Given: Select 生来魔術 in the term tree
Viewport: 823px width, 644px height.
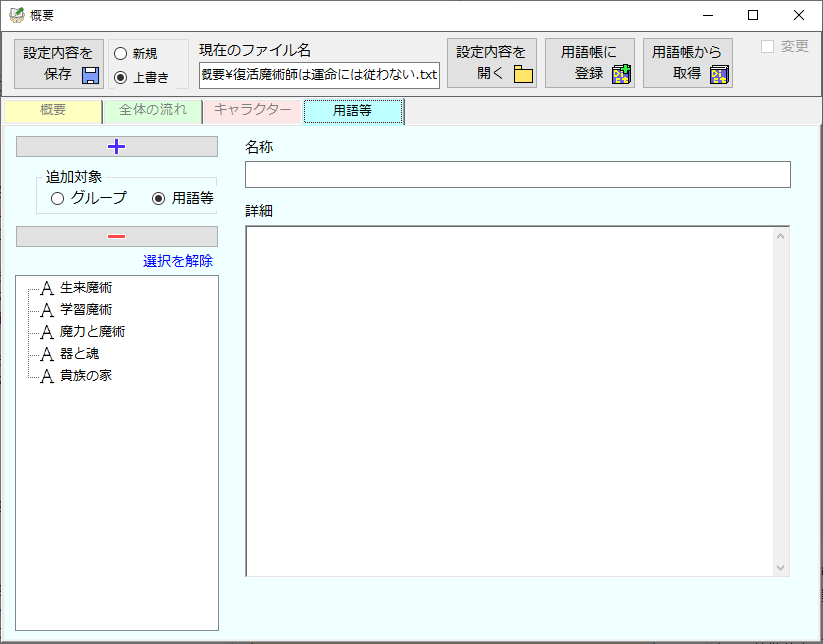Looking at the screenshot, I should coord(86,288).
